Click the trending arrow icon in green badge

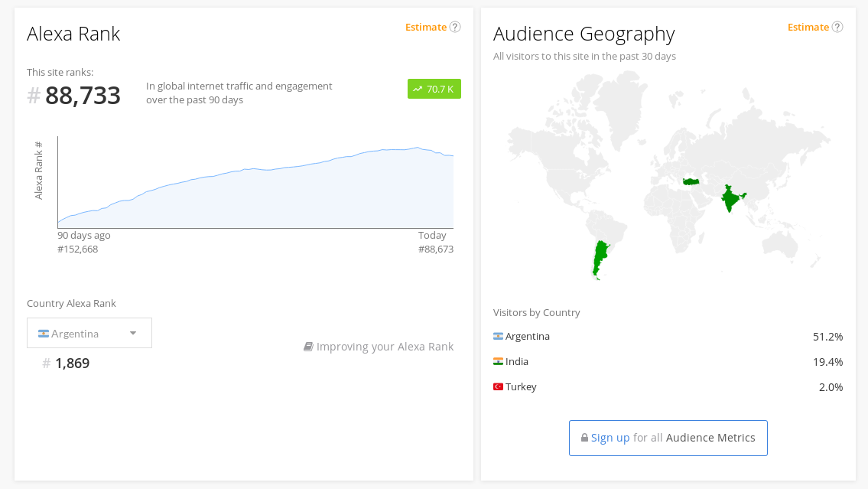click(418, 90)
